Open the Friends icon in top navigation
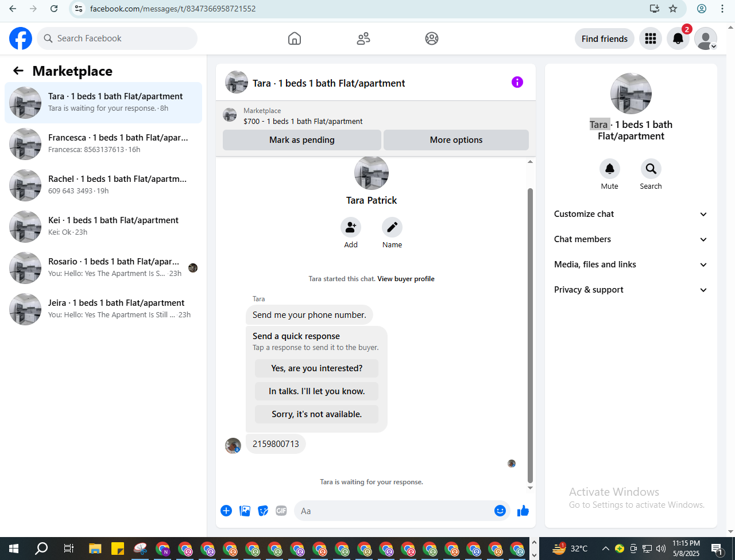Image resolution: width=735 pixels, height=560 pixels. [x=363, y=38]
